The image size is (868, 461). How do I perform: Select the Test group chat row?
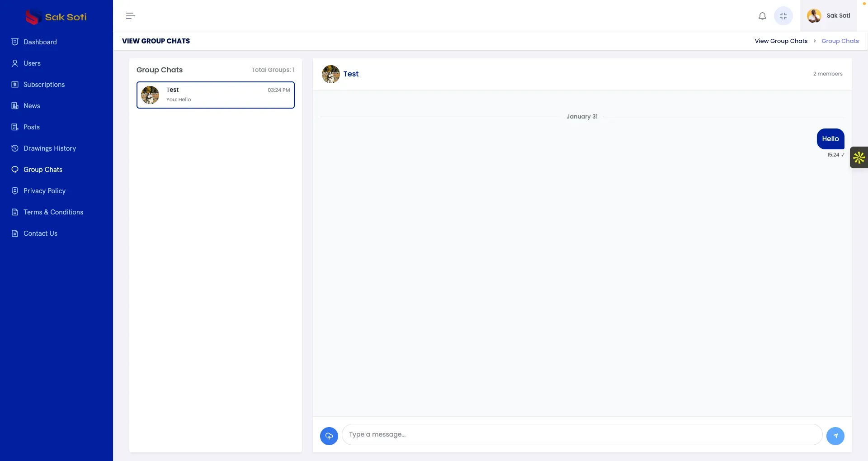coord(216,95)
